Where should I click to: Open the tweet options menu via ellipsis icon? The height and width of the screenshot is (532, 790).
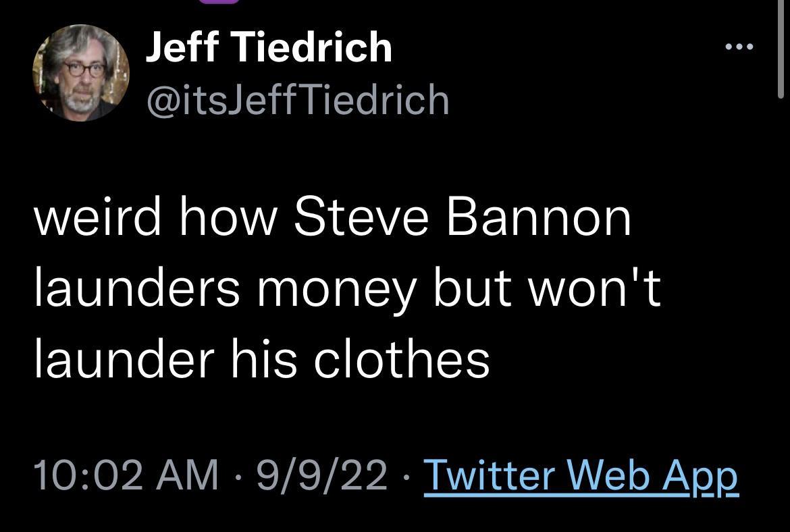tap(738, 46)
